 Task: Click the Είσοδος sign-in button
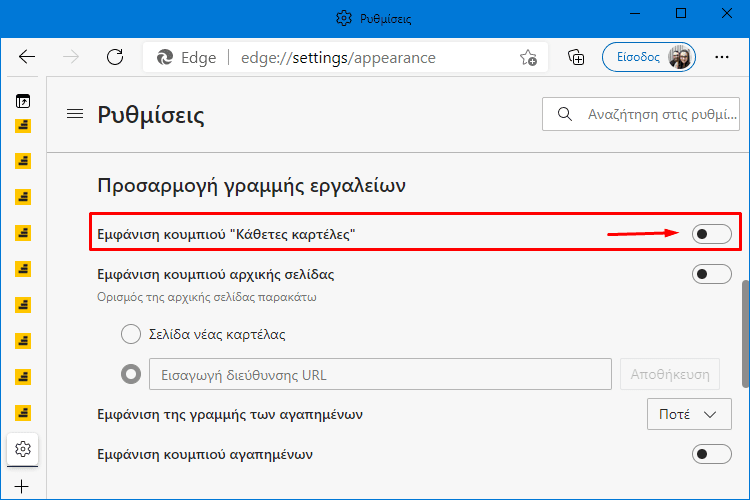point(649,57)
